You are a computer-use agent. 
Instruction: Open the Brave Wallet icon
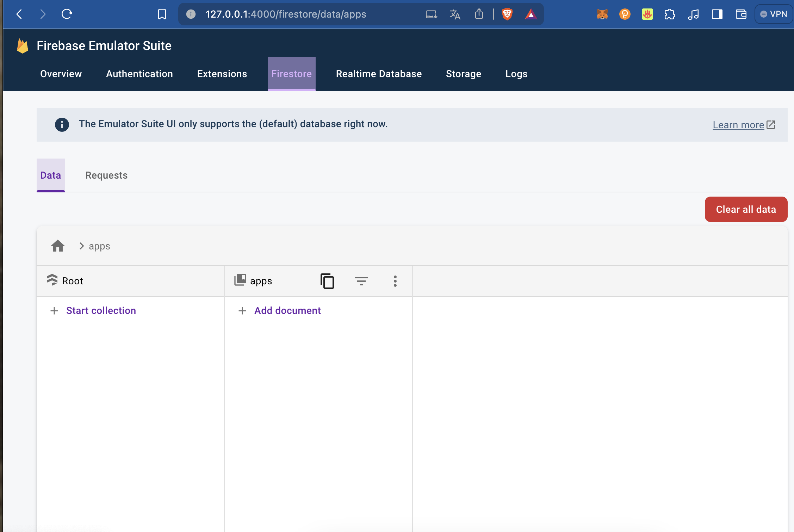[x=741, y=14]
